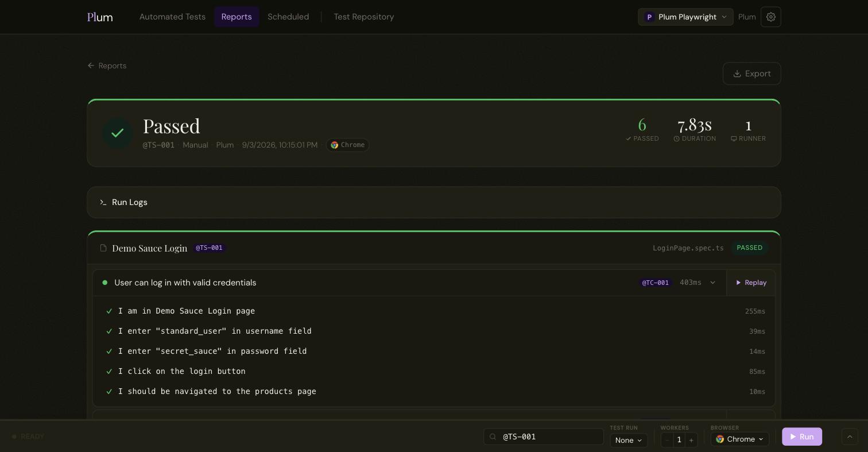Click the Plum logo
The image size is (868, 452).
[x=100, y=17]
